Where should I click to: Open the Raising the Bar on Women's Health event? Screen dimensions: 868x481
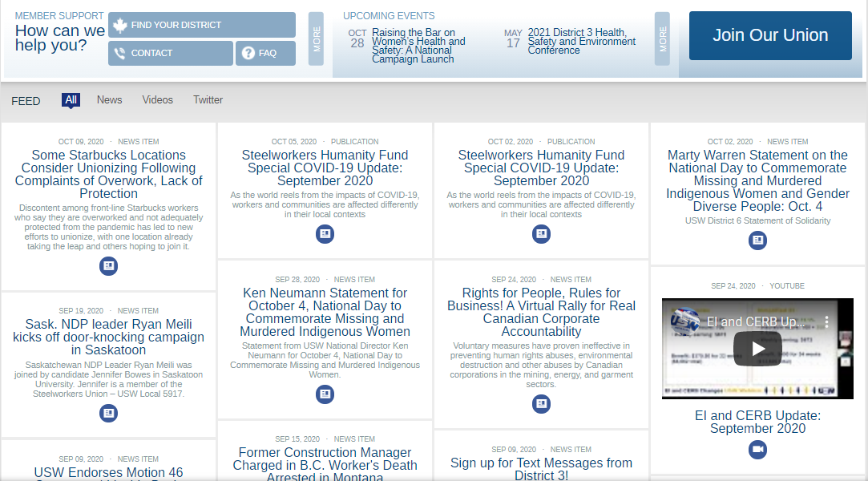418,46
